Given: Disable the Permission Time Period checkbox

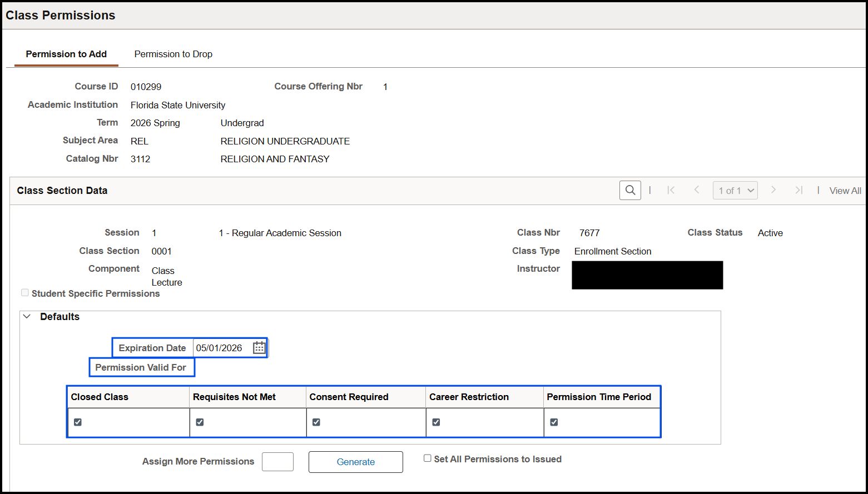Looking at the screenshot, I should (x=554, y=422).
